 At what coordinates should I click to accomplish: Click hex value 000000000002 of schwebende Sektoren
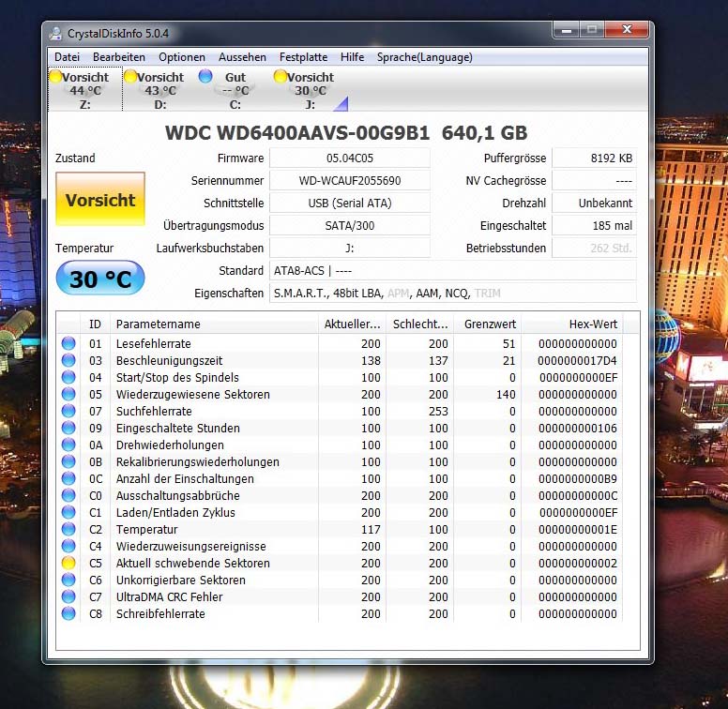tap(578, 564)
